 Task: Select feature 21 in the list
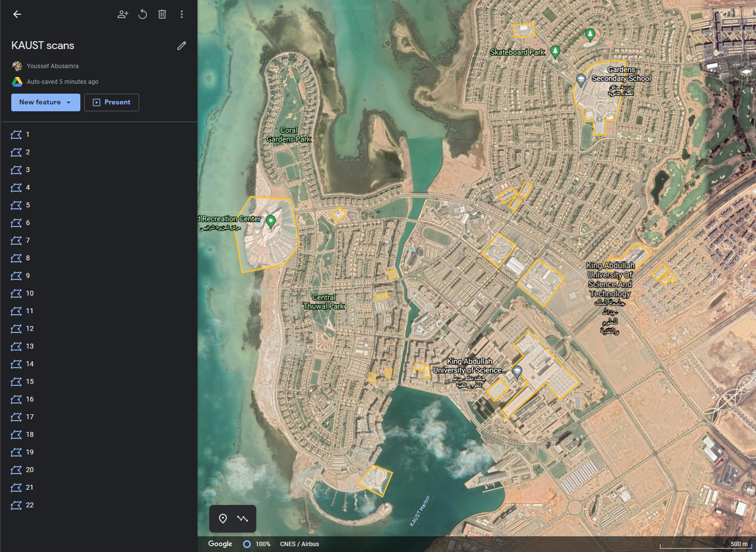coord(99,488)
